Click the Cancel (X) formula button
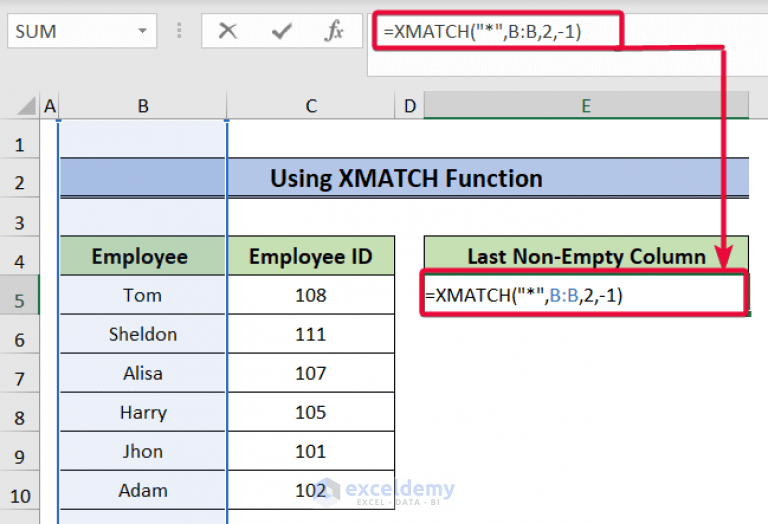768x524 pixels. tap(228, 31)
